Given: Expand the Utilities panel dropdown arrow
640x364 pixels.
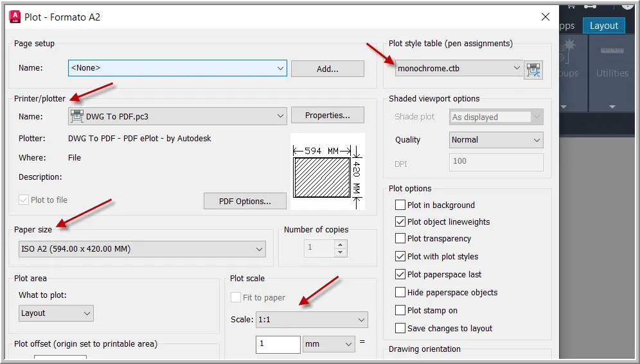Looking at the screenshot, I should point(612,107).
